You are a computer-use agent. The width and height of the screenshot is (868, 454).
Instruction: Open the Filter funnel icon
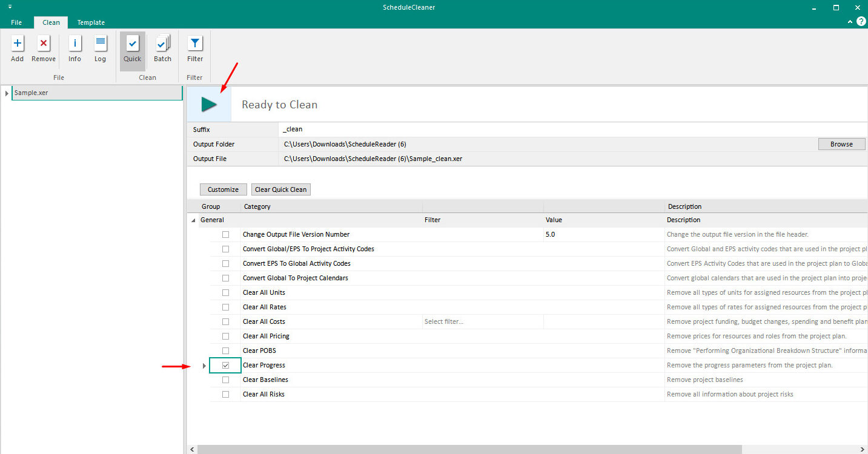195,44
